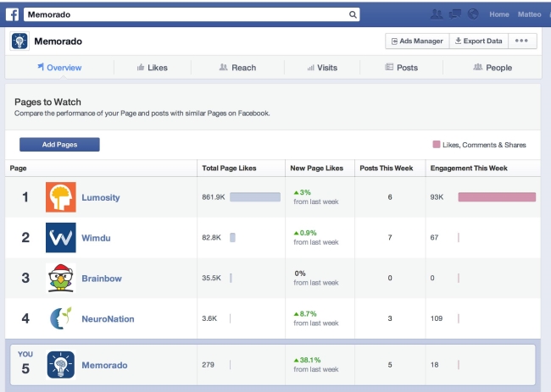
Task: Click the pink Likes, Comments & Shares swatch
Action: [436, 144]
